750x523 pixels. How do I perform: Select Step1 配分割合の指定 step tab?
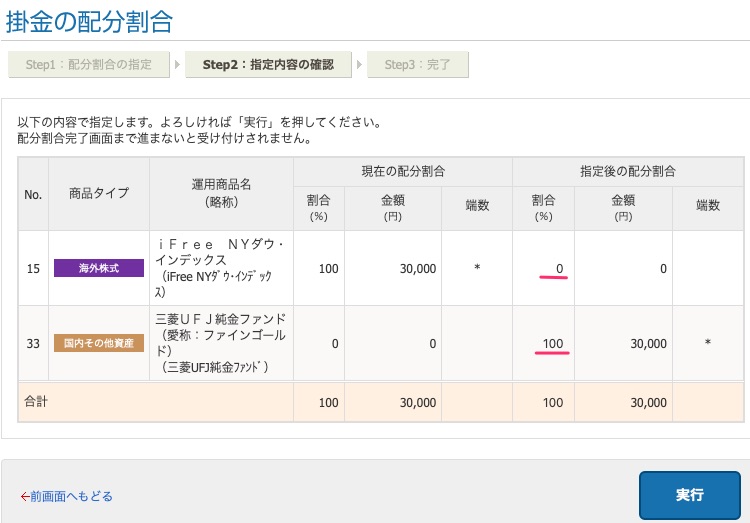pyautogui.click(x=89, y=65)
